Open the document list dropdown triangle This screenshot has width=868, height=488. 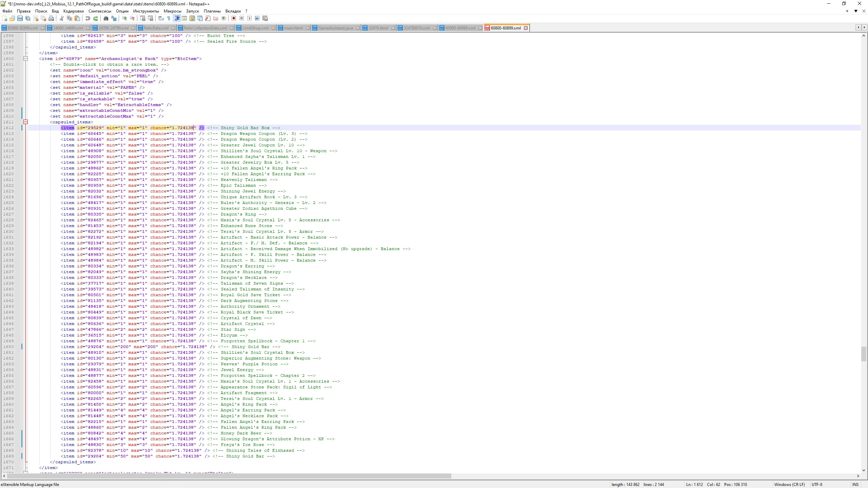[856, 11]
